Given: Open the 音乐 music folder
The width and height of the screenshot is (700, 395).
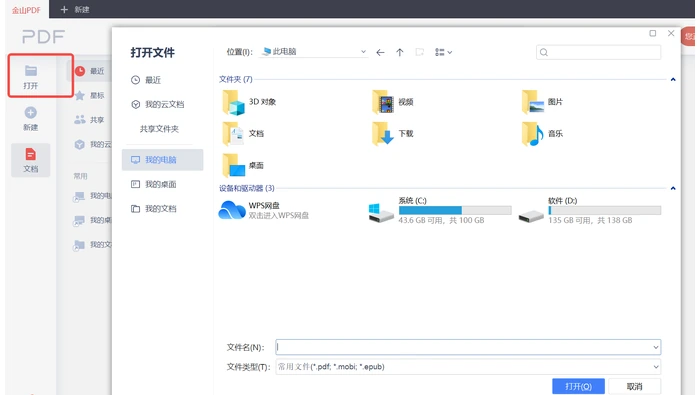Looking at the screenshot, I should [542, 133].
